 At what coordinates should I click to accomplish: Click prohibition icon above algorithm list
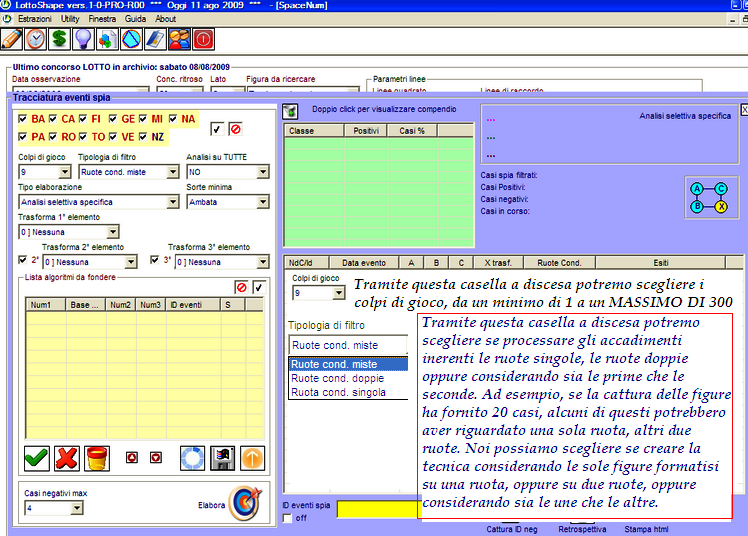pos(242,287)
